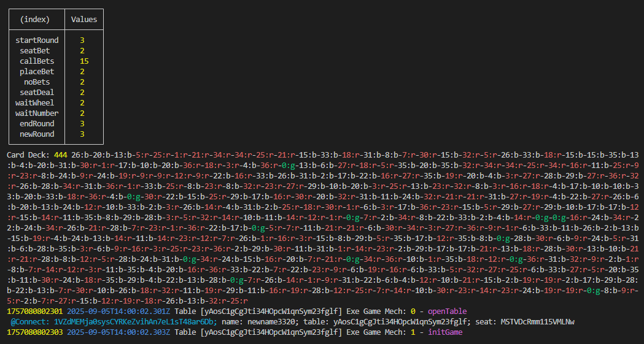Click the "@Connect:" log entry label

coord(31,322)
